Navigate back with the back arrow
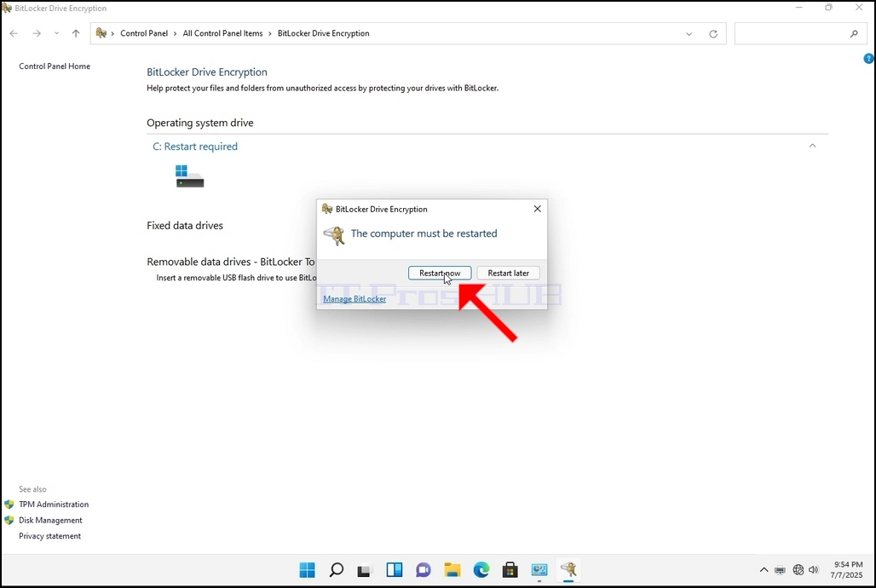This screenshot has width=876, height=588. click(x=14, y=33)
